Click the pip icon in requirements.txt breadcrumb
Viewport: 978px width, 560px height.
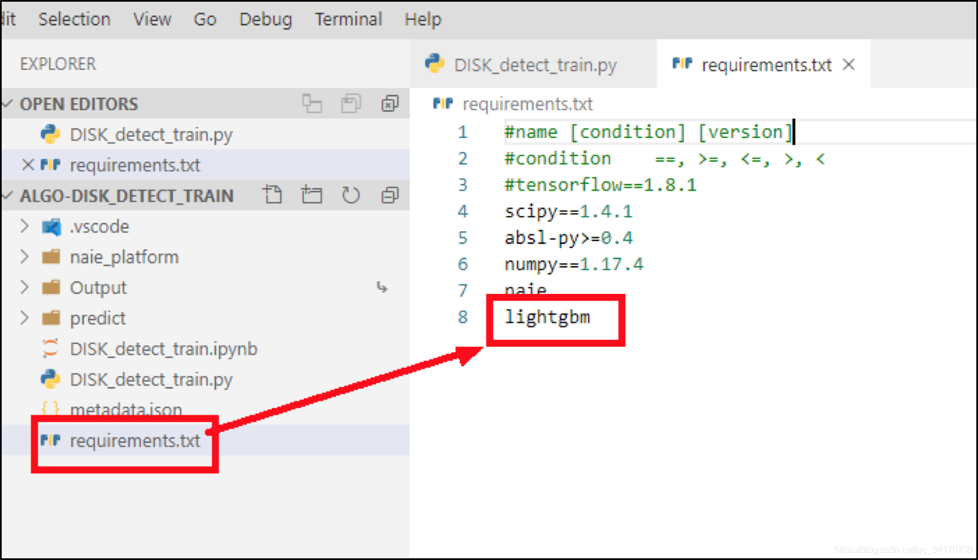443,103
